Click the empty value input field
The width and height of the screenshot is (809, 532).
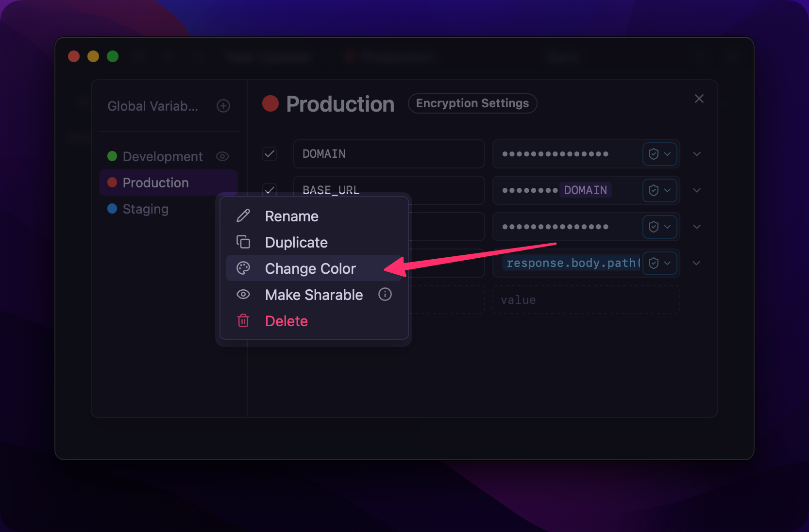click(586, 300)
